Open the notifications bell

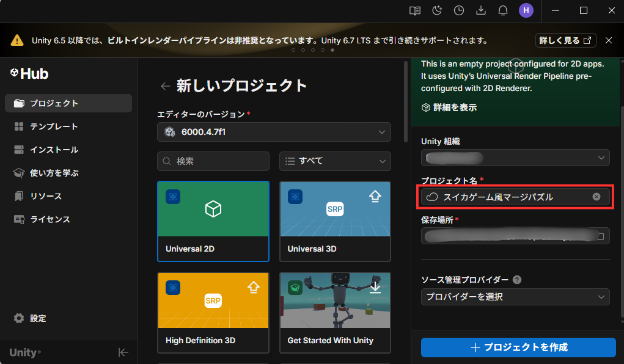(x=503, y=11)
